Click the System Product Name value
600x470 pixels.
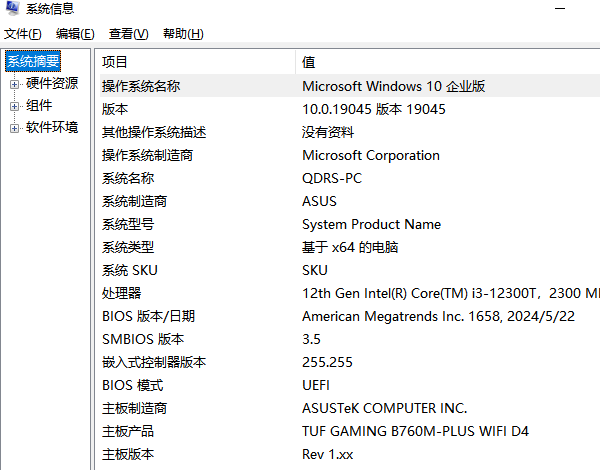tap(371, 224)
